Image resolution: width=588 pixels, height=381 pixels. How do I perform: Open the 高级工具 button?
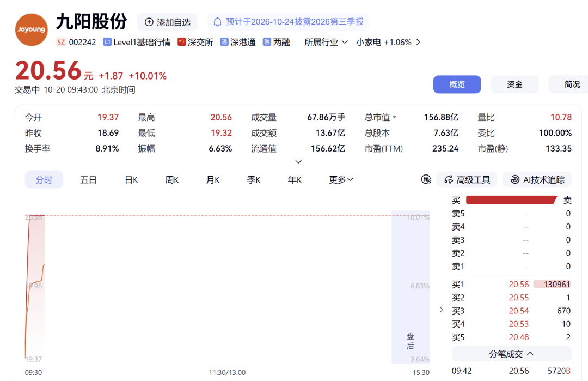click(467, 180)
